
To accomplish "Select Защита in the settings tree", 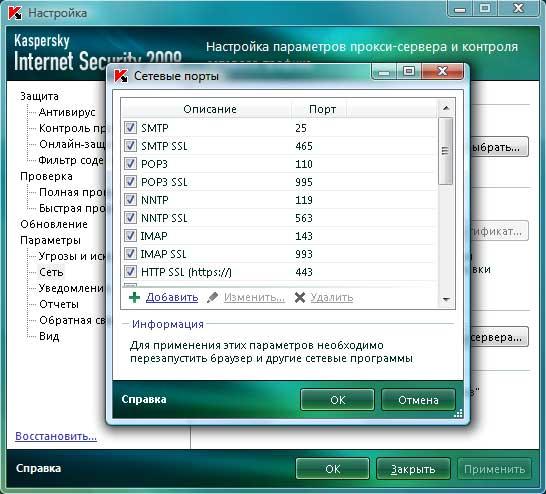I will pos(39,96).
